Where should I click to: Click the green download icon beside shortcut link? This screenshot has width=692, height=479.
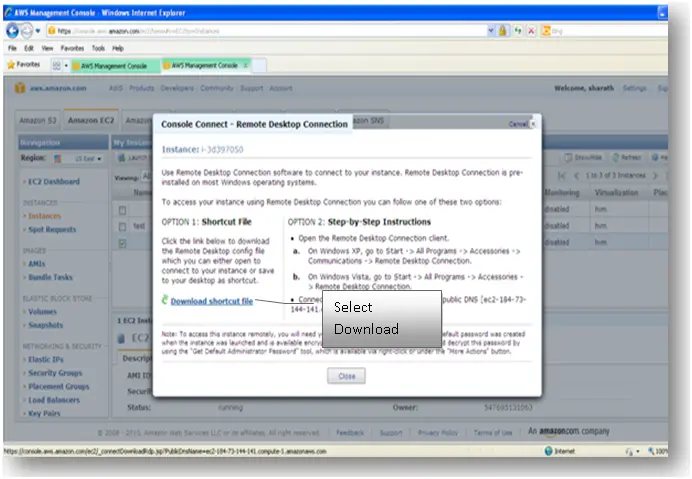[x=165, y=300]
